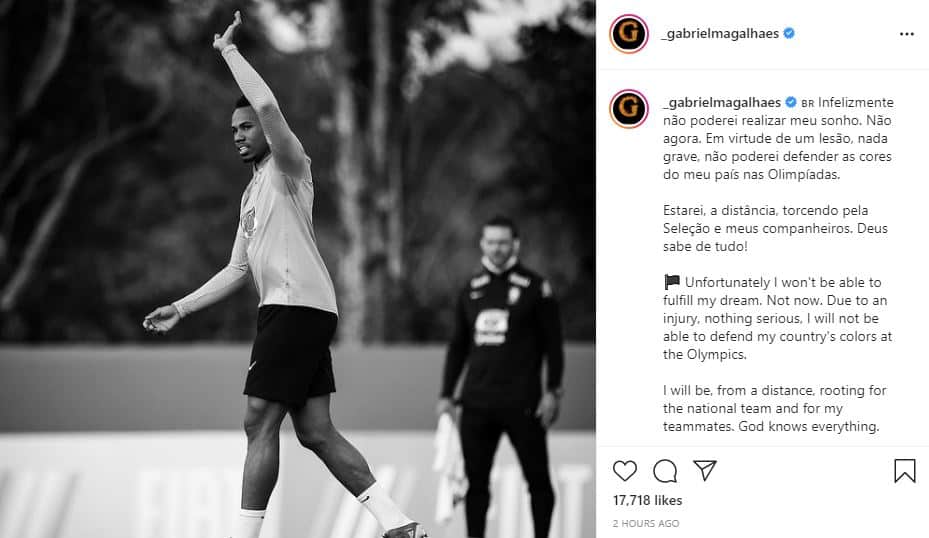
Task: Click the player with raised arm
Action: [x=283, y=278]
